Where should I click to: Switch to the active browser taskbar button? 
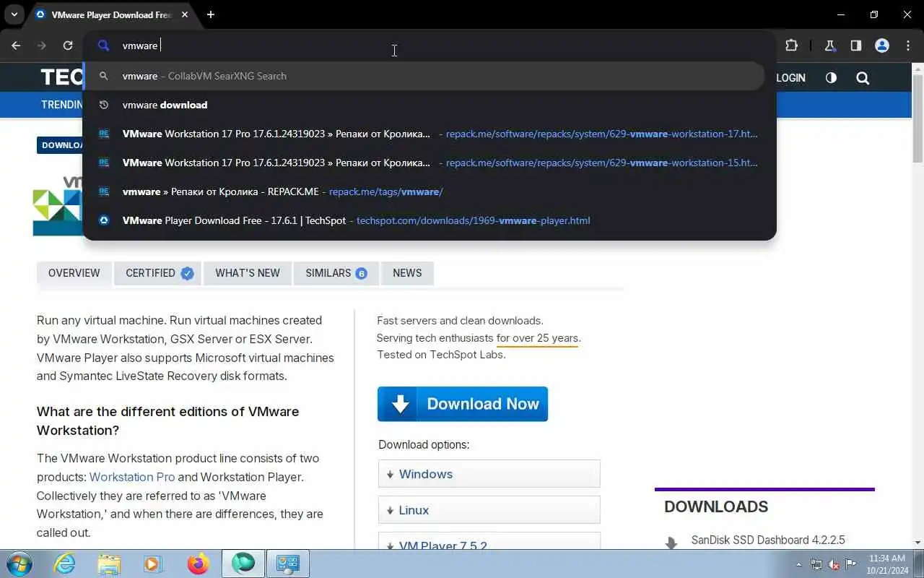tap(243, 564)
